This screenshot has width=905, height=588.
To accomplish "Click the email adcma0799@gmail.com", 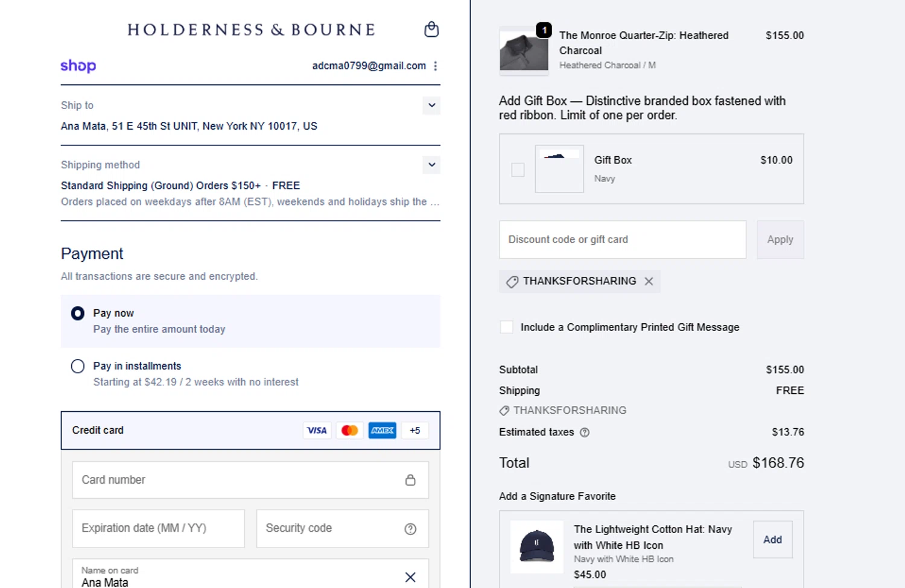I will coord(369,66).
